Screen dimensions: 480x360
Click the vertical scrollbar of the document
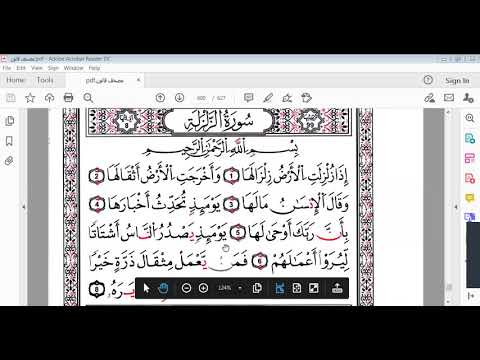tap(449, 207)
